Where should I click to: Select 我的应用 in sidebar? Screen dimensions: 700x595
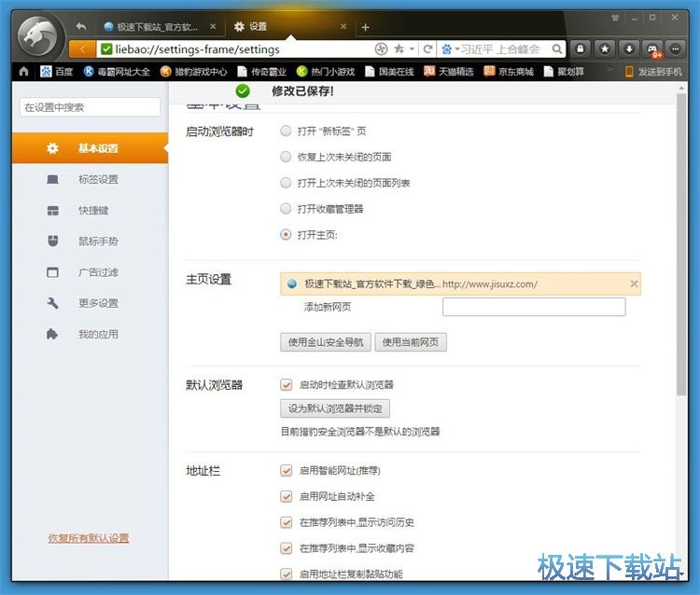(91, 334)
